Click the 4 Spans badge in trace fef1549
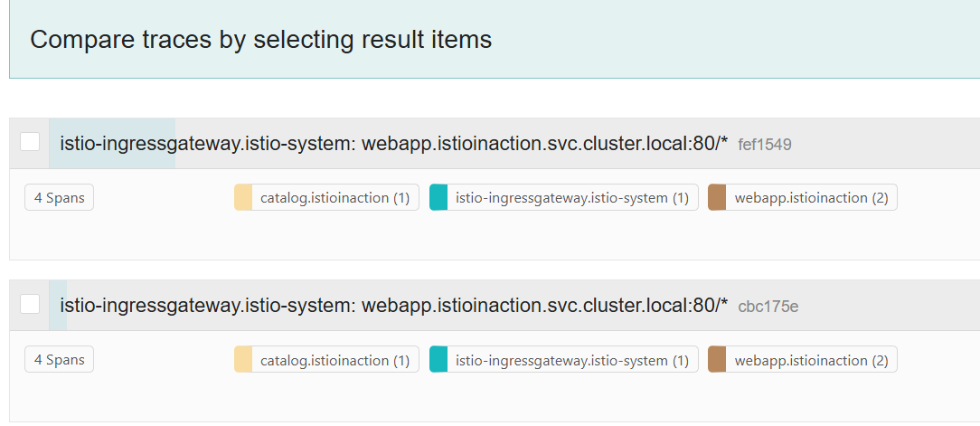This screenshot has width=980, height=426. [x=59, y=198]
